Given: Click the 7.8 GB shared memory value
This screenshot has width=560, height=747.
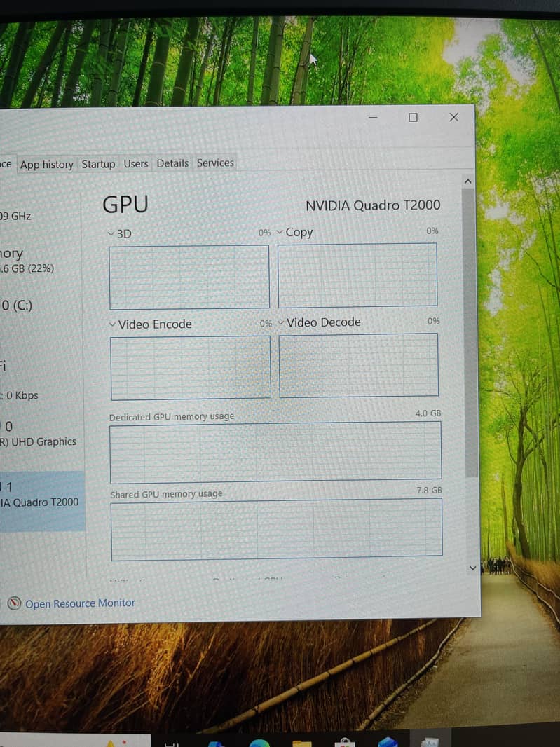Looking at the screenshot, I should point(429,491).
